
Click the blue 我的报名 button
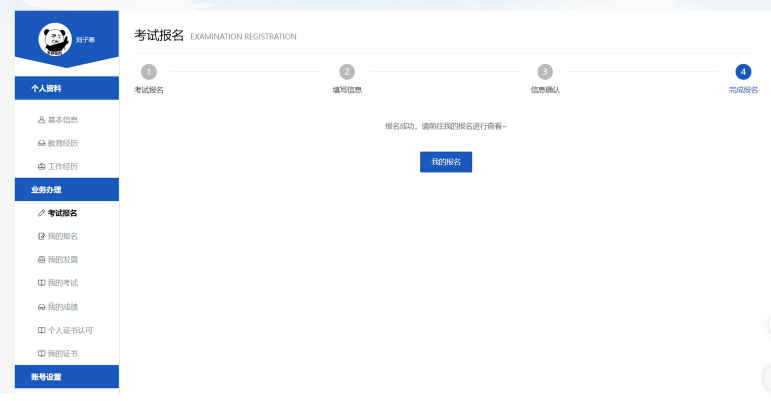[x=446, y=162]
